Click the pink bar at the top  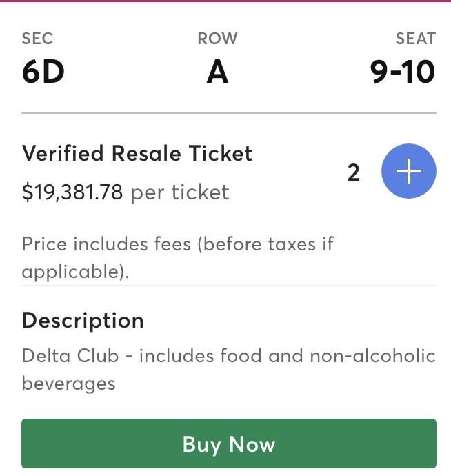pos(226,1)
